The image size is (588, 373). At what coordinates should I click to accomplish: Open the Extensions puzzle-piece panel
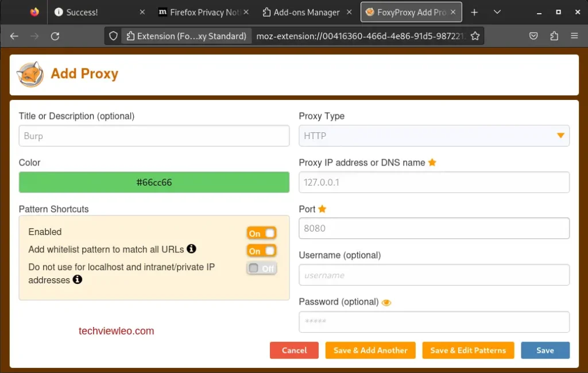[x=554, y=36]
